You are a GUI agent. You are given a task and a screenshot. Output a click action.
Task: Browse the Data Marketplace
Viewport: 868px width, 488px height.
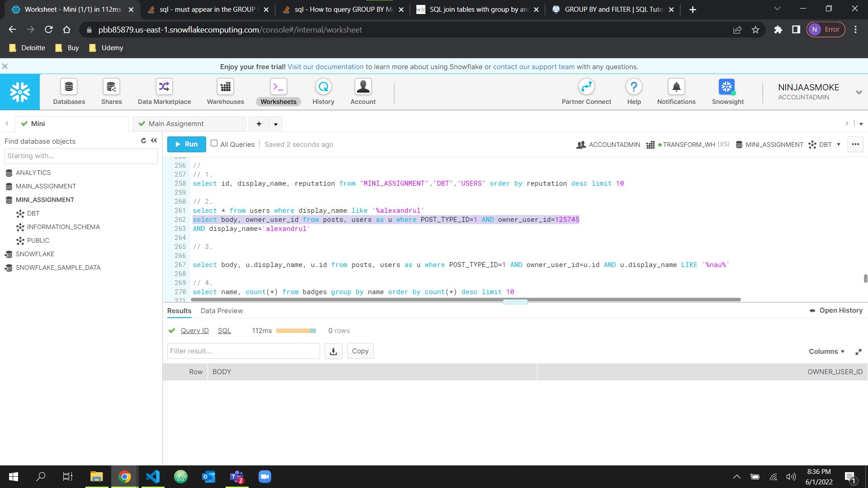tap(164, 91)
